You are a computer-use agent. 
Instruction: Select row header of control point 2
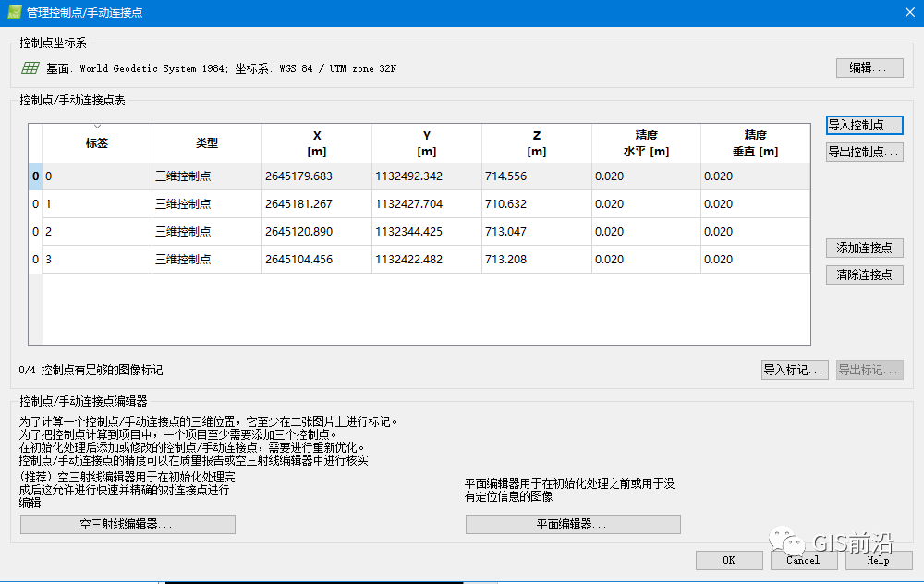(x=35, y=232)
